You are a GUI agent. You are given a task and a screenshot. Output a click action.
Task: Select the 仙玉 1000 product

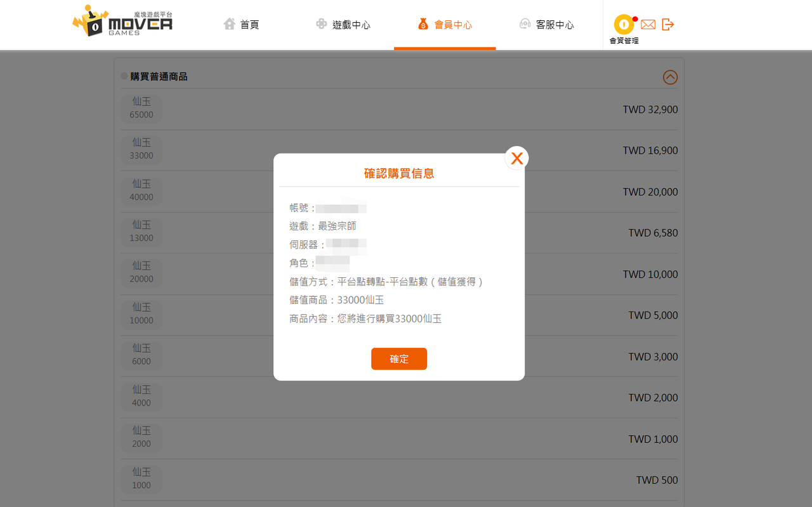coord(141,479)
